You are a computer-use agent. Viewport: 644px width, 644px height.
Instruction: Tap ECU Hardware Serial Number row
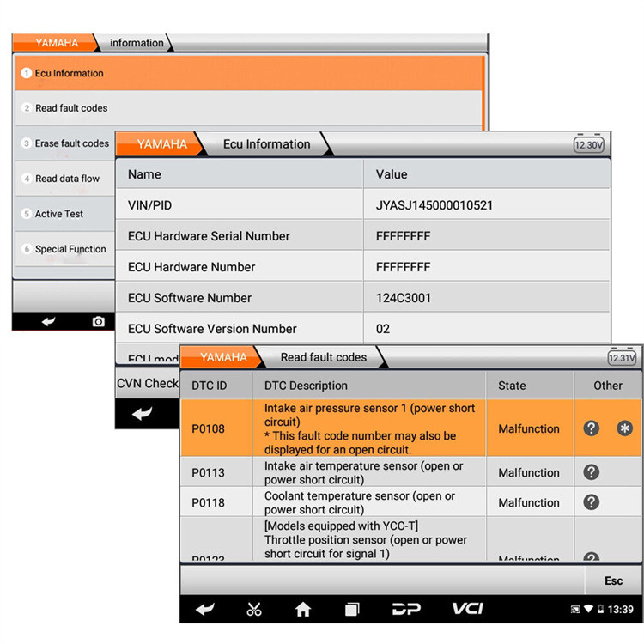pyautogui.click(x=362, y=236)
